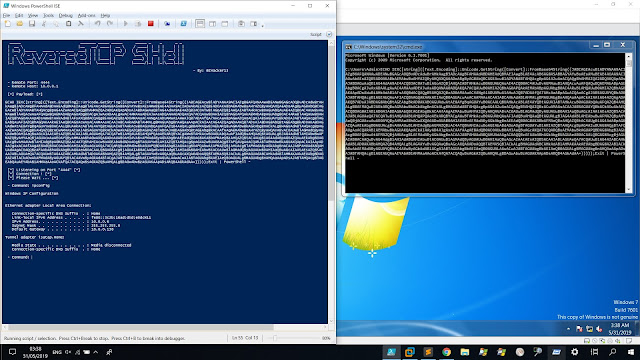Click the New script icon in ISE toolbar
The height and width of the screenshot is (360, 640).
pyautogui.click(x=7, y=24)
